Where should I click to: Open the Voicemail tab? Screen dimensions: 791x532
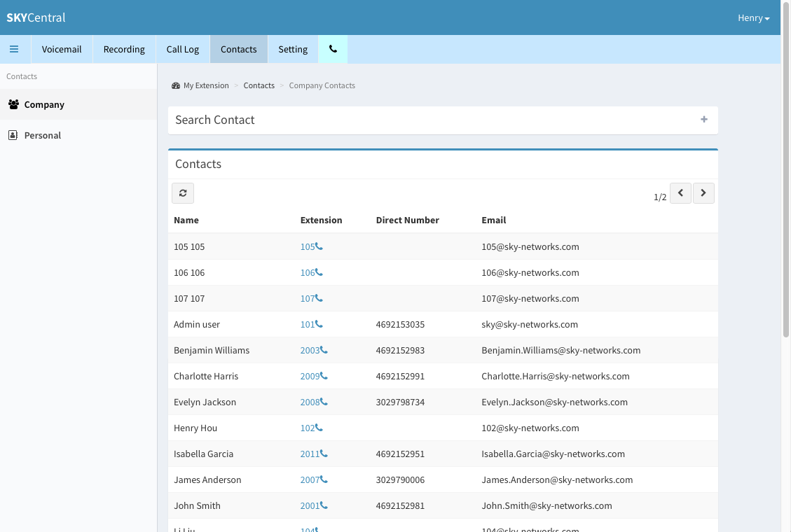coord(62,50)
